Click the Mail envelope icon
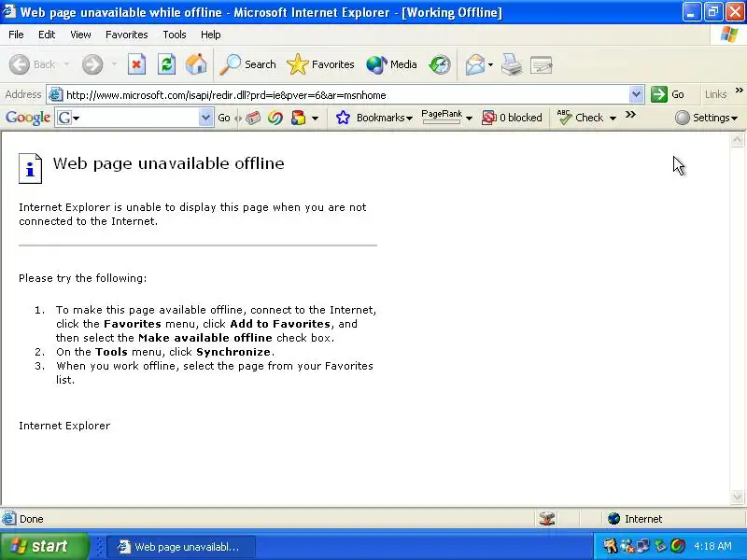This screenshot has height=560, width=747. pyautogui.click(x=475, y=64)
